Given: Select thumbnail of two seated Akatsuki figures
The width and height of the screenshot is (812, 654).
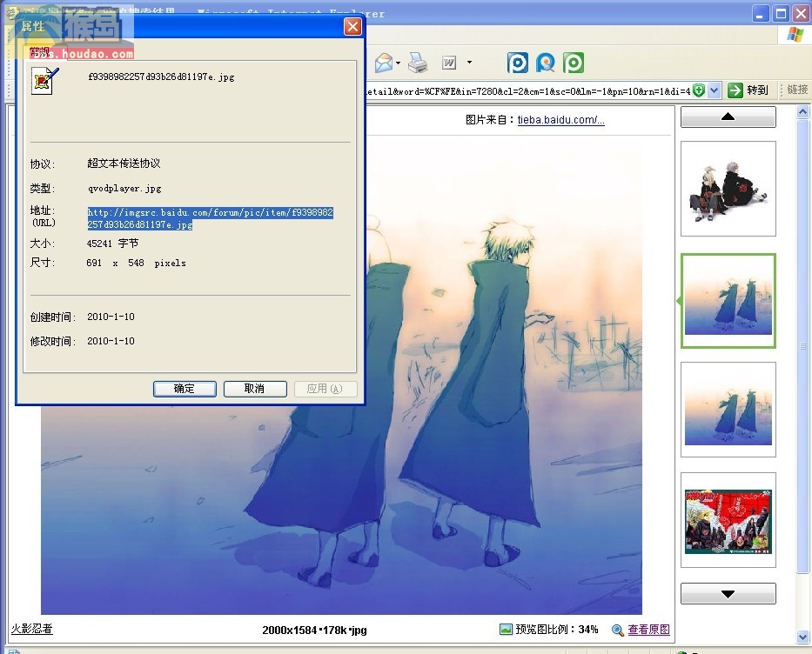Looking at the screenshot, I should [x=728, y=189].
